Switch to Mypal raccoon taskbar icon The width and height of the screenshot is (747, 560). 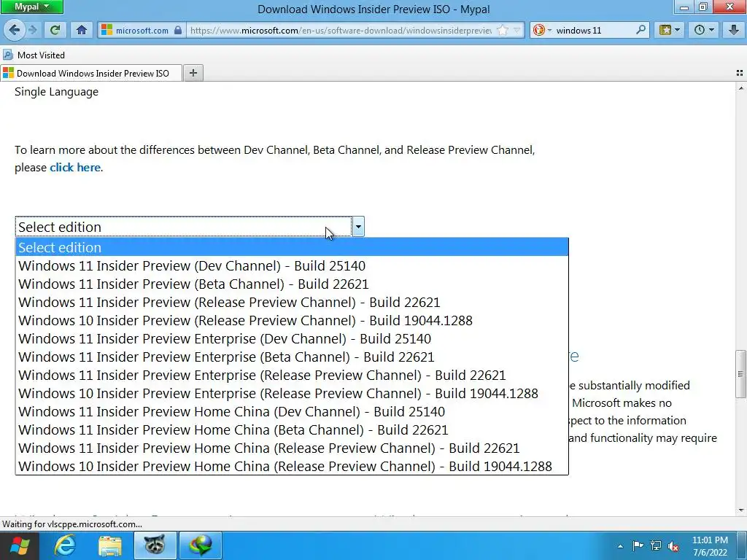tap(155, 545)
